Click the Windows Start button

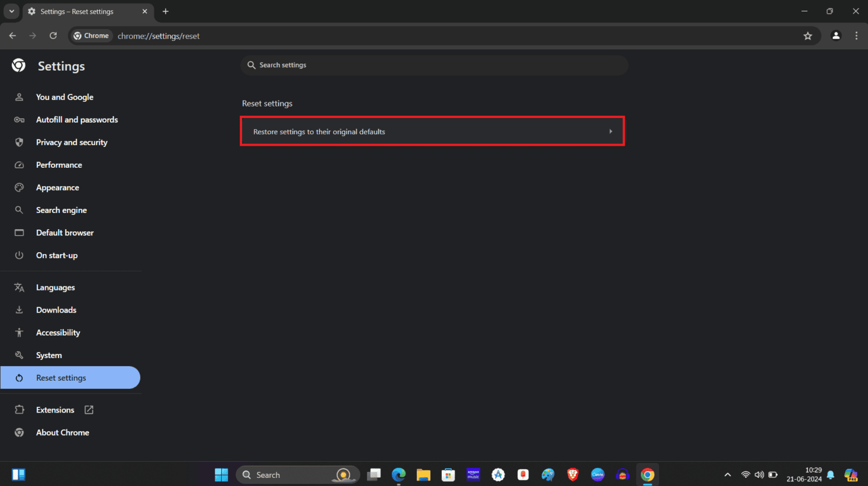tap(221, 475)
